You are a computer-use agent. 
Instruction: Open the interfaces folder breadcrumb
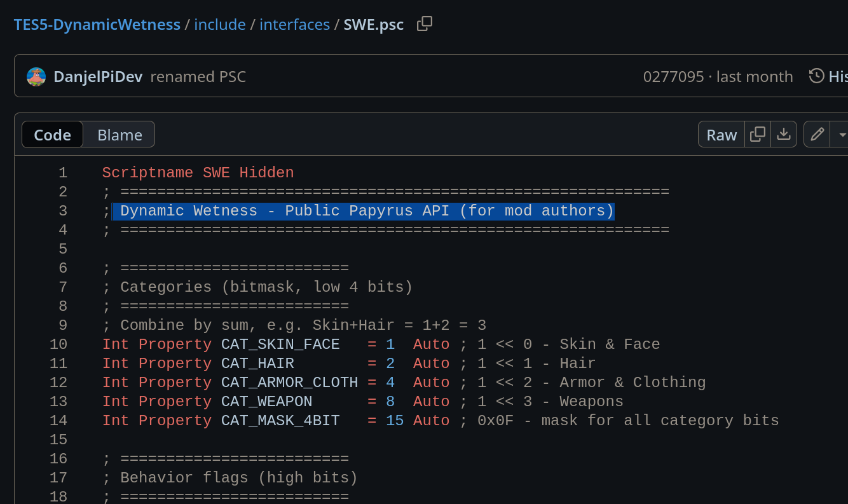294,24
